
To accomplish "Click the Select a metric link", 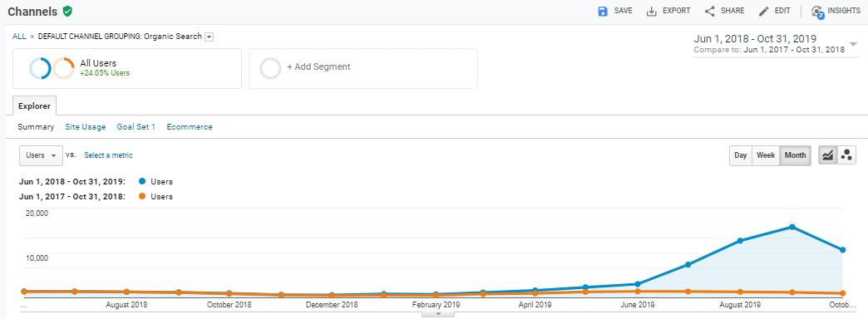I will tap(108, 155).
